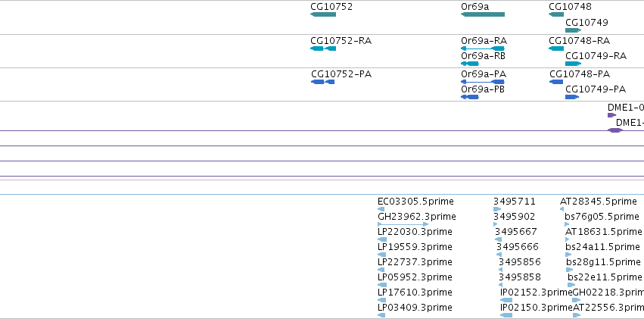Select the LP22030.3prime EST label
Viewport: 644px width, 319px height.
(x=415, y=232)
